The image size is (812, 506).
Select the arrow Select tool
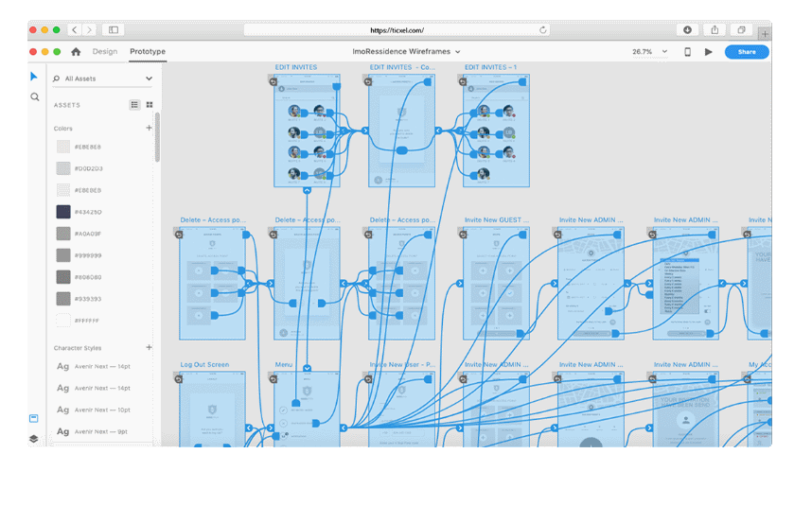[x=34, y=77]
